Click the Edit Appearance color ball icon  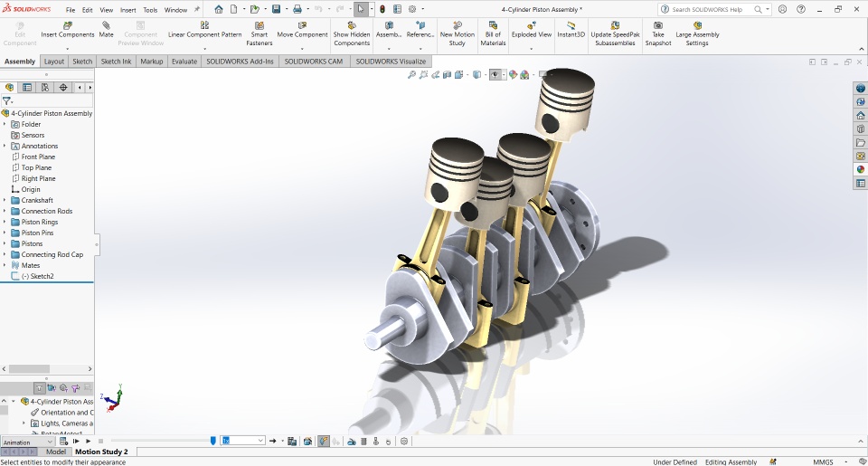pos(513,74)
